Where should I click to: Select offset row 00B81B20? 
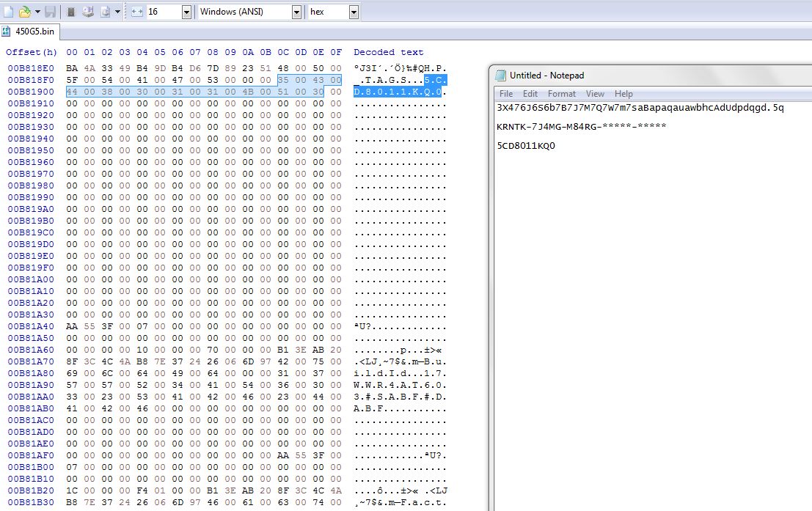click(31, 490)
